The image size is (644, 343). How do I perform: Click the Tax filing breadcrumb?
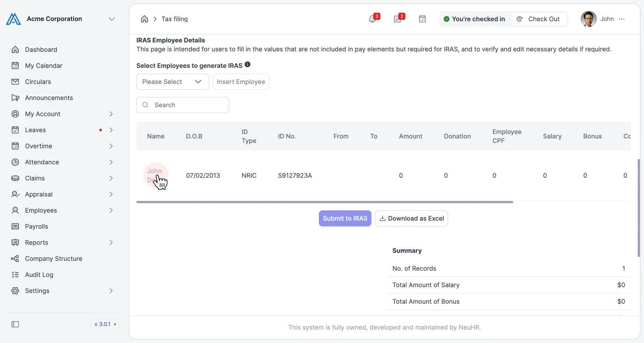click(x=174, y=19)
